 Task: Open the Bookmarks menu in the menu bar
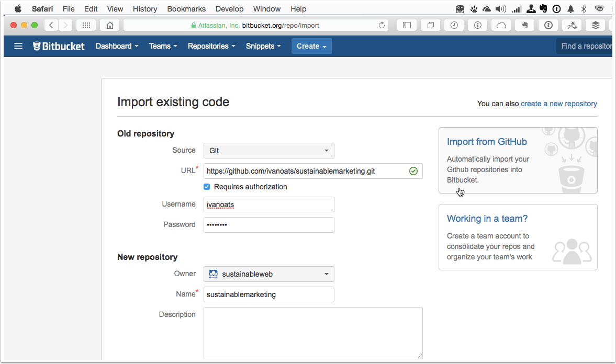(186, 9)
